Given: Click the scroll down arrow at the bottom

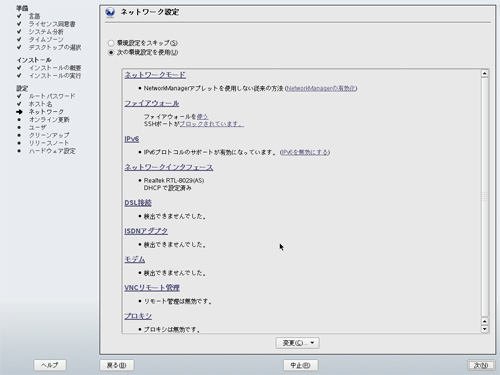Looking at the screenshot, I should [x=485, y=329].
